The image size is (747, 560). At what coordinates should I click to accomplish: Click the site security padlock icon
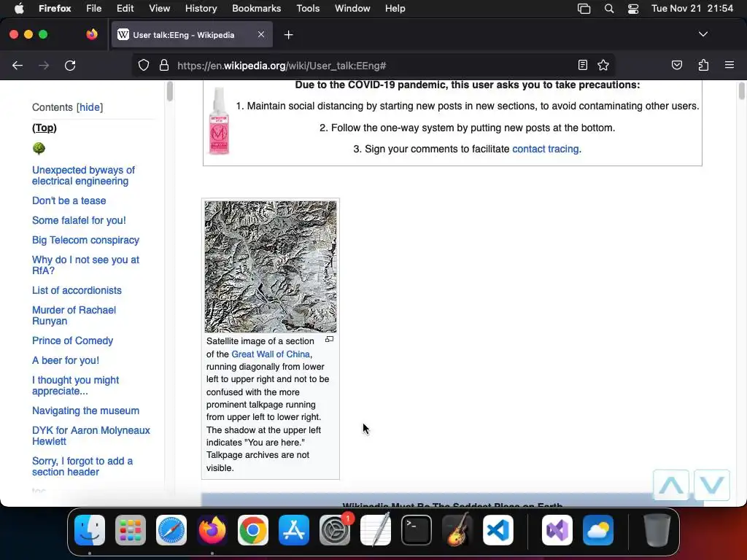click(164, 65)
